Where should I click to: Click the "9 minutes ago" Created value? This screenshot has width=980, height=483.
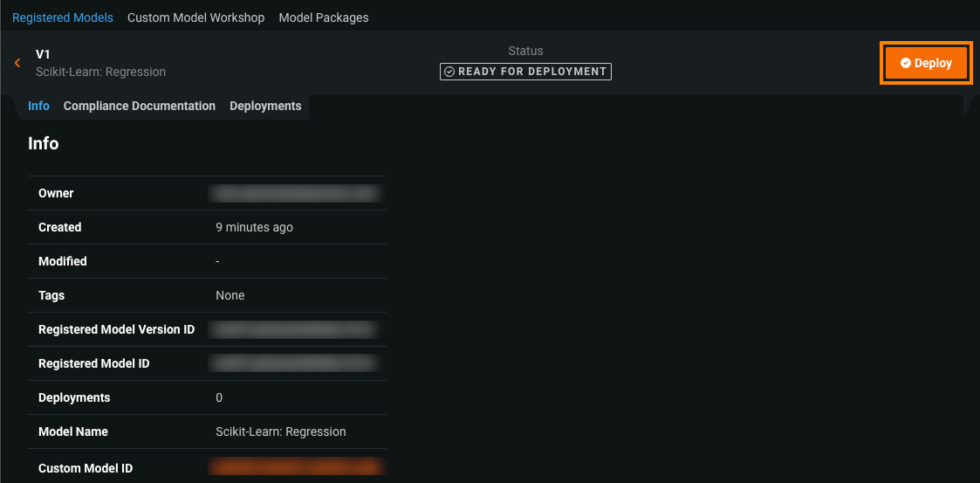tap(254, 227)
